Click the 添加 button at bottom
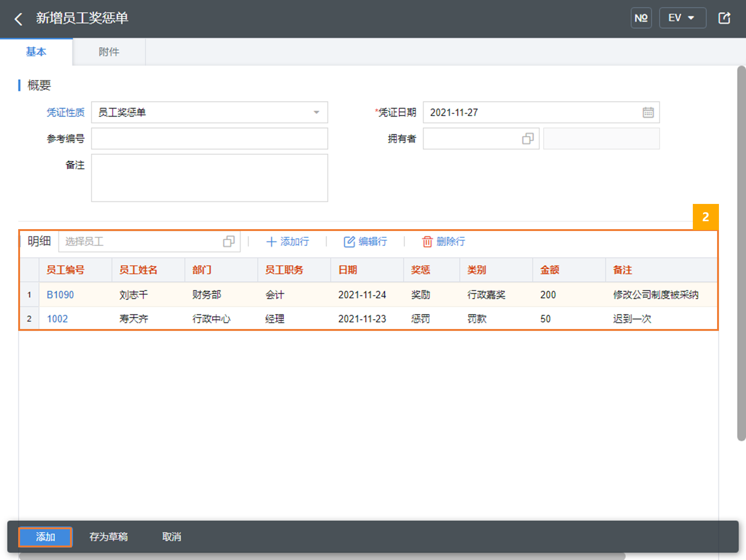Screen dimensions: 746x560 click(45, 537)
